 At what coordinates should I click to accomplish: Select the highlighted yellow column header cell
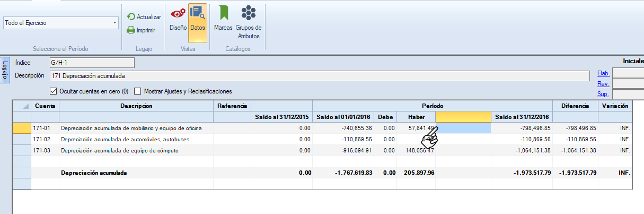click(x=463, y=116)
